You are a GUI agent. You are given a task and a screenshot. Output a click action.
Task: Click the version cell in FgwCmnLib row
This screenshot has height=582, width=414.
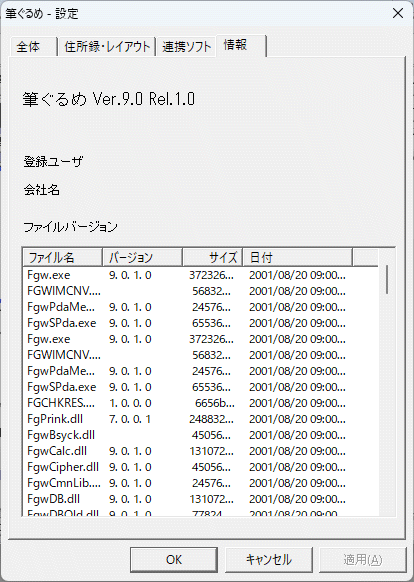coord(130,483)
